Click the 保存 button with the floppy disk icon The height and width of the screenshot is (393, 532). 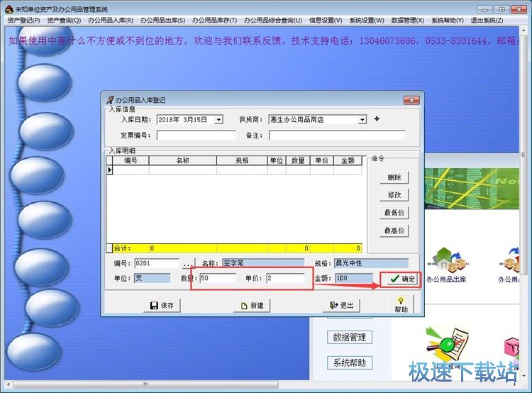[x=162, y=306]
